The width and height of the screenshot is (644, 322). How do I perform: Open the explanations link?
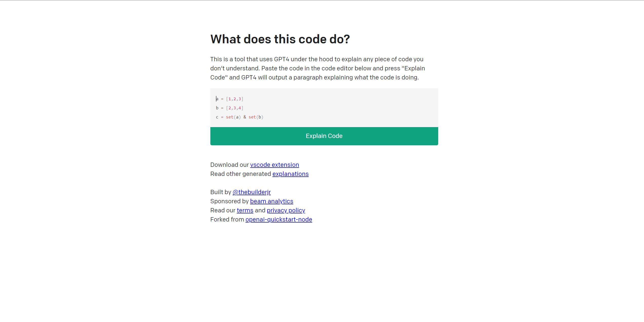click(x=290, y=174)
